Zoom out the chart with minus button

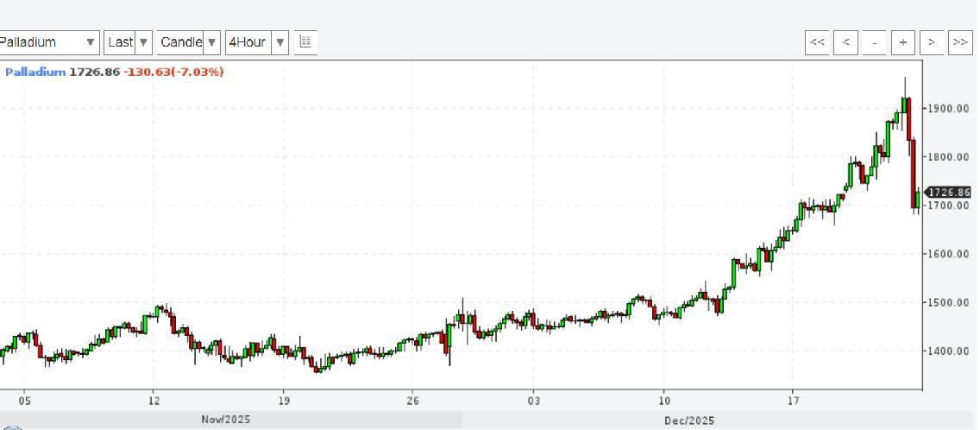tap(874, 42)
